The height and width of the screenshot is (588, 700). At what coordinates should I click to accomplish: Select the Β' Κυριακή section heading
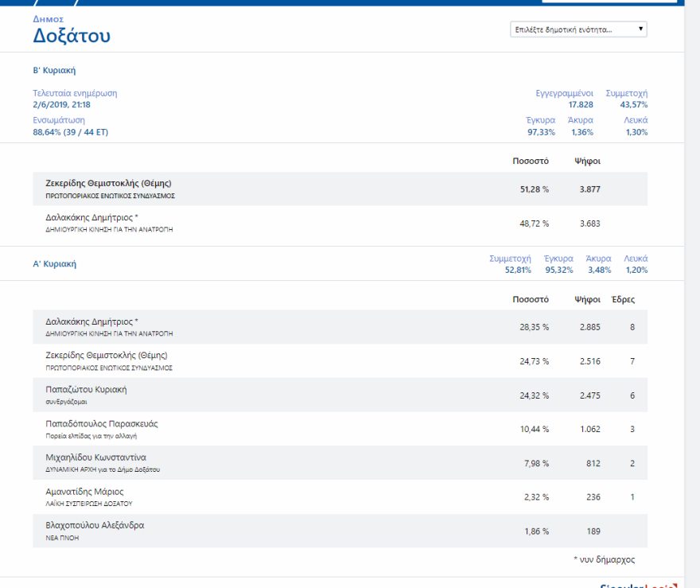click(54, 71)
